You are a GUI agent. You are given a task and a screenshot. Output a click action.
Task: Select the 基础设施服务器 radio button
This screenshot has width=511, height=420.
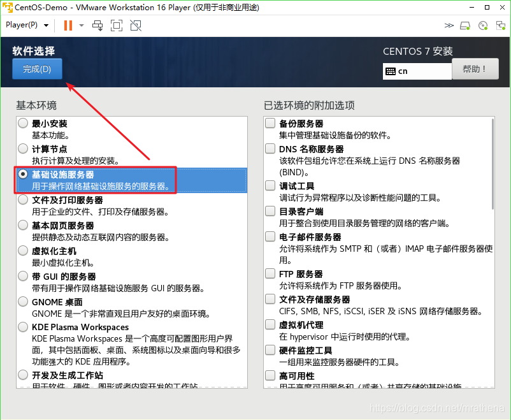(x=23, y=174)
